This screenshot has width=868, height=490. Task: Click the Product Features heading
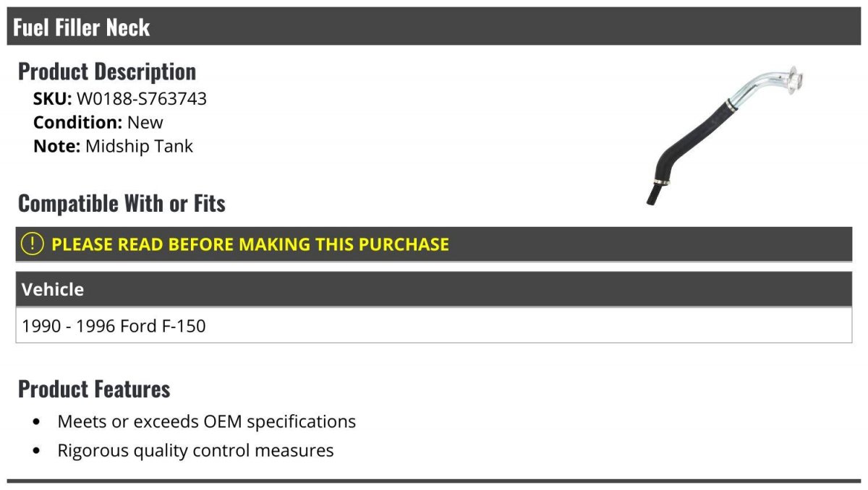pos(94,389)
